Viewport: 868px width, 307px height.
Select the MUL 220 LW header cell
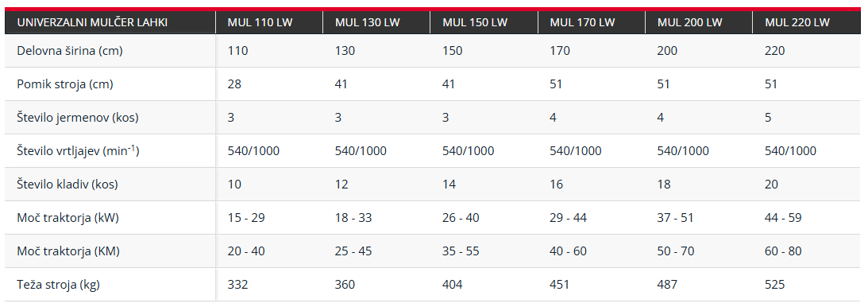pyautogui.click(x=807, y=23)
